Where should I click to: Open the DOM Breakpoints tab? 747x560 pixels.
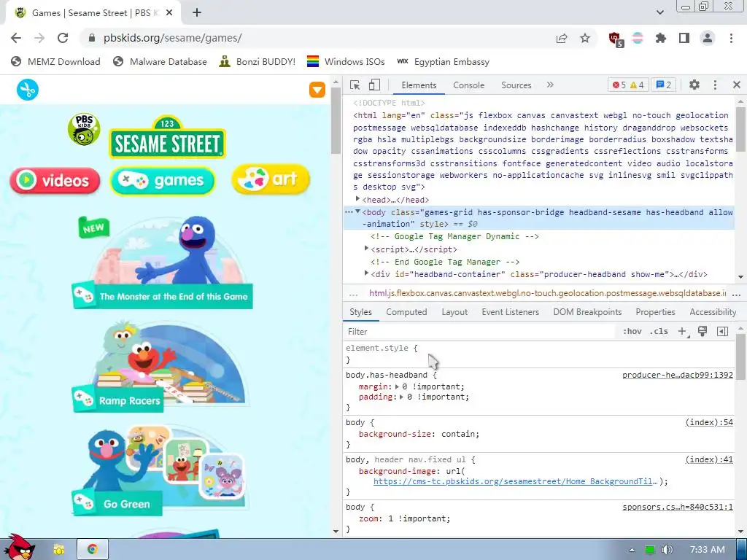pyautogui.click(x=587, y=312)
